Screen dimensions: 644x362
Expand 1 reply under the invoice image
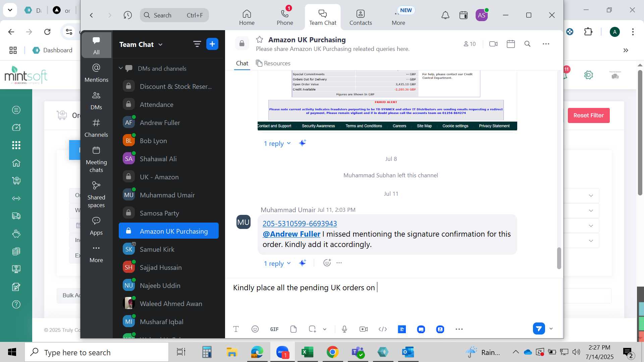coord(277,143)
